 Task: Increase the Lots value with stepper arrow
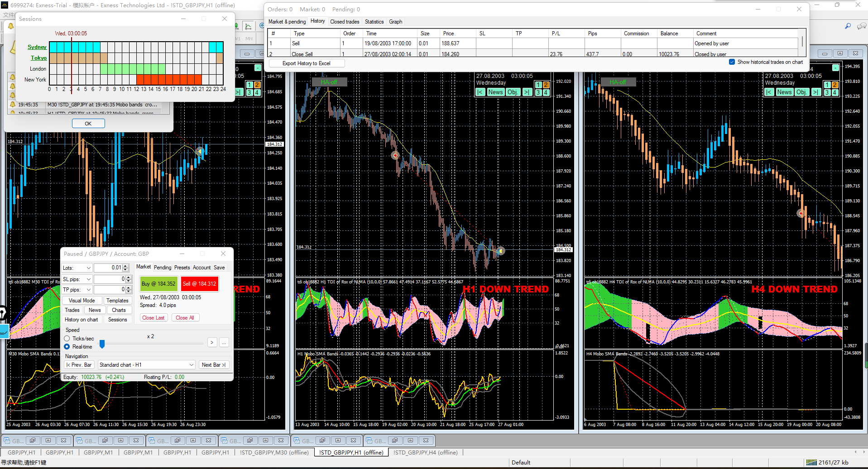[126, 266]
